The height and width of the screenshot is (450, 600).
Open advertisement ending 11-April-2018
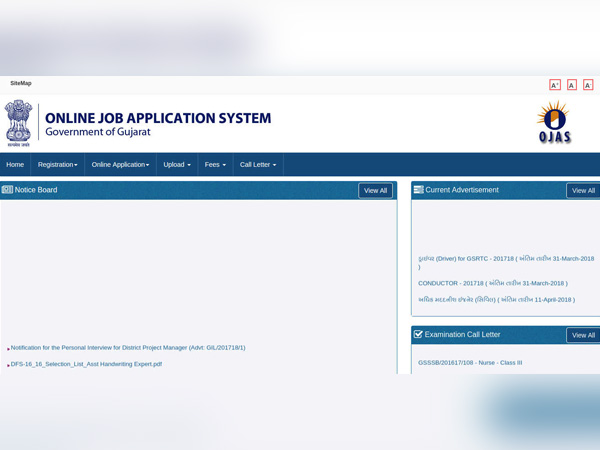496,300
